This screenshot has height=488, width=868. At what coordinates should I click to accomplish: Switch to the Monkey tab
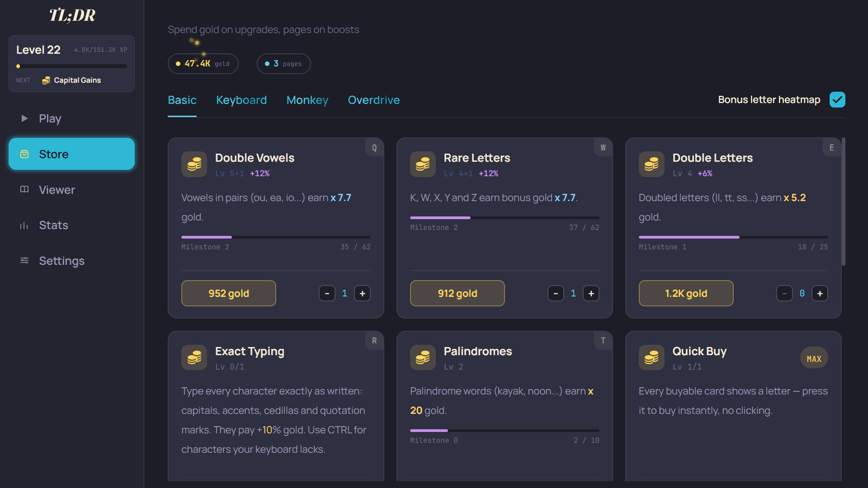click(x=307, y=100)
